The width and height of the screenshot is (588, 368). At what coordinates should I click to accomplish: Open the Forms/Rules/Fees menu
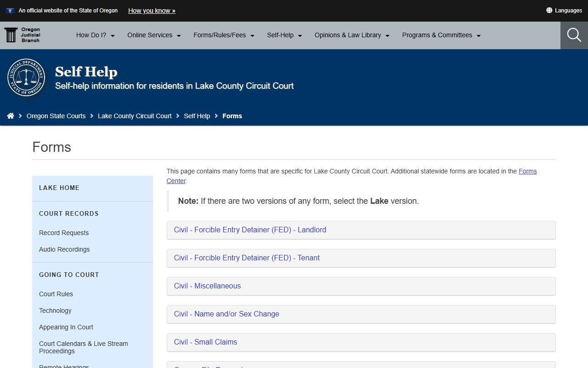[224, 35]
